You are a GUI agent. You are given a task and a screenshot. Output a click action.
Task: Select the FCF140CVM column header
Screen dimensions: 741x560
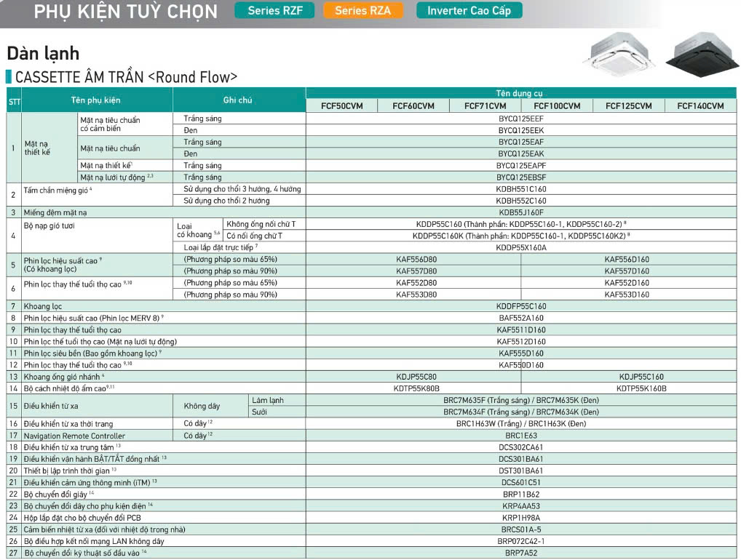pos(700,105)
